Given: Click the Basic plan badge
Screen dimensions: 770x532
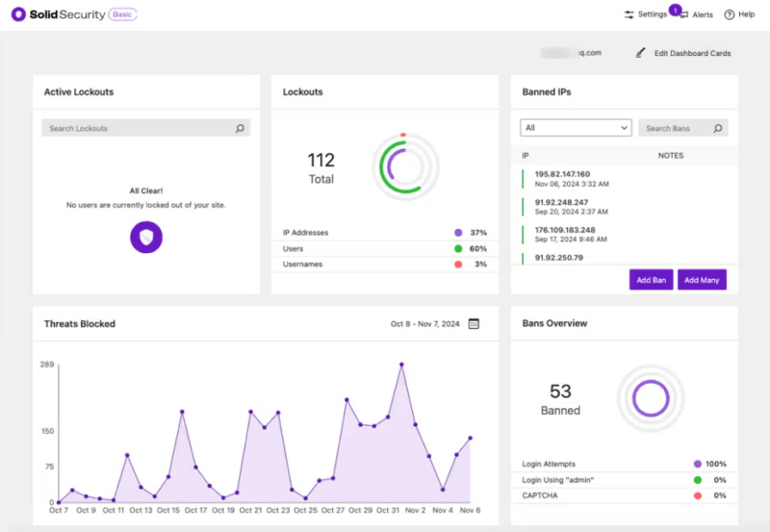Looking at the screenshot, I should click(122, 14).
